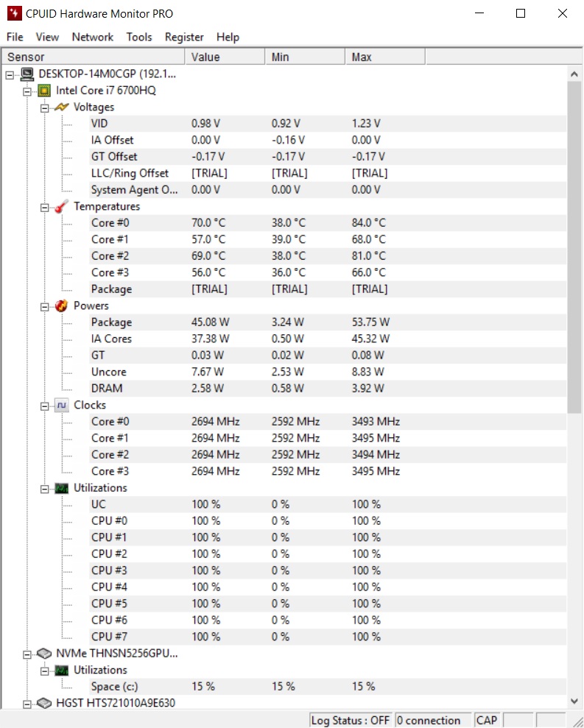Viewport: 584px width, 728px height.
Task: Click the Max column header
Action: coord(384,57)
